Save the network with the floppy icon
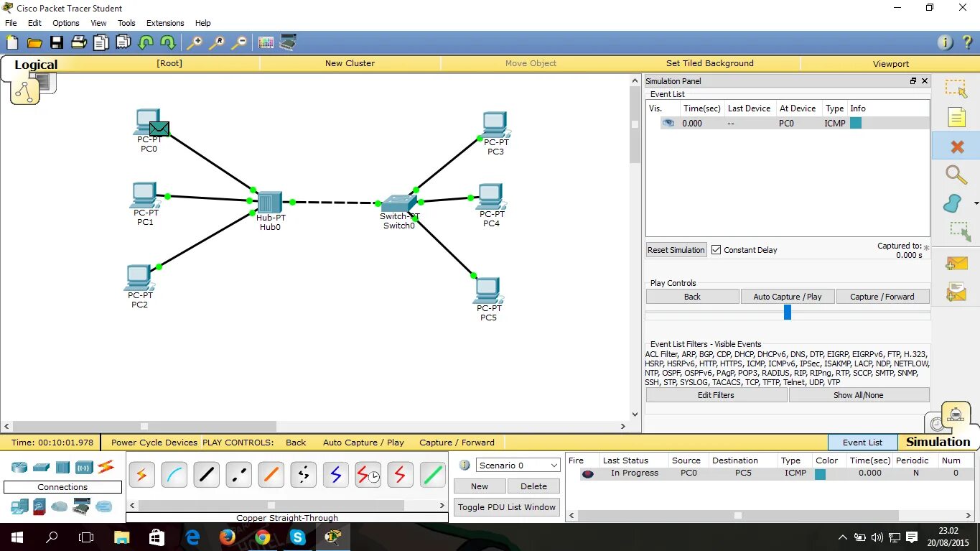 pyautogui.click(x=57, y=43)
